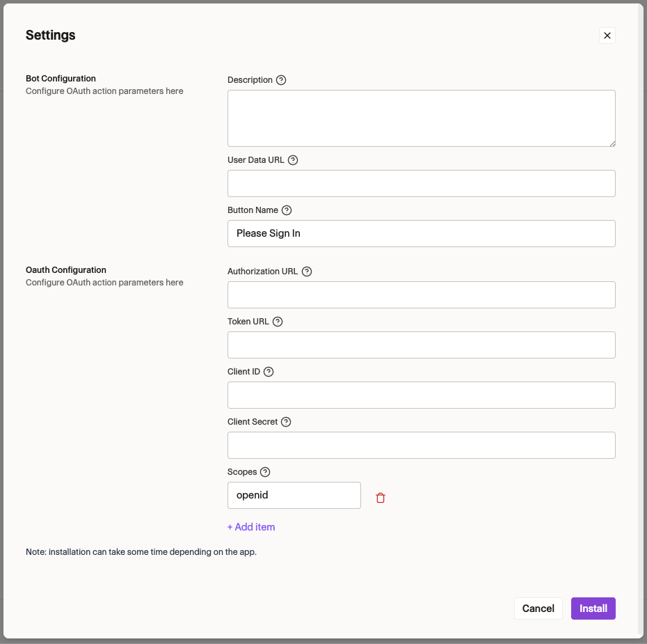647x644 pixels.
Task: Select the openid scope text field
Action: pos(294,495)
